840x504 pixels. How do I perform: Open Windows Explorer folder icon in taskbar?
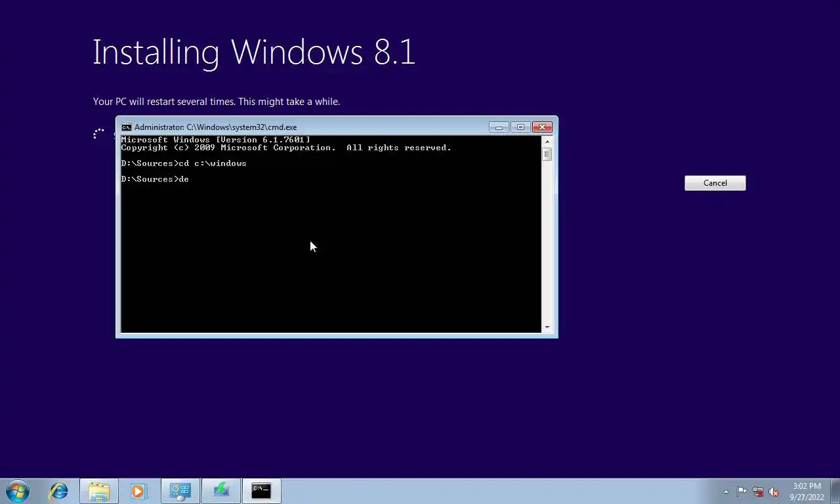point(99,491)
